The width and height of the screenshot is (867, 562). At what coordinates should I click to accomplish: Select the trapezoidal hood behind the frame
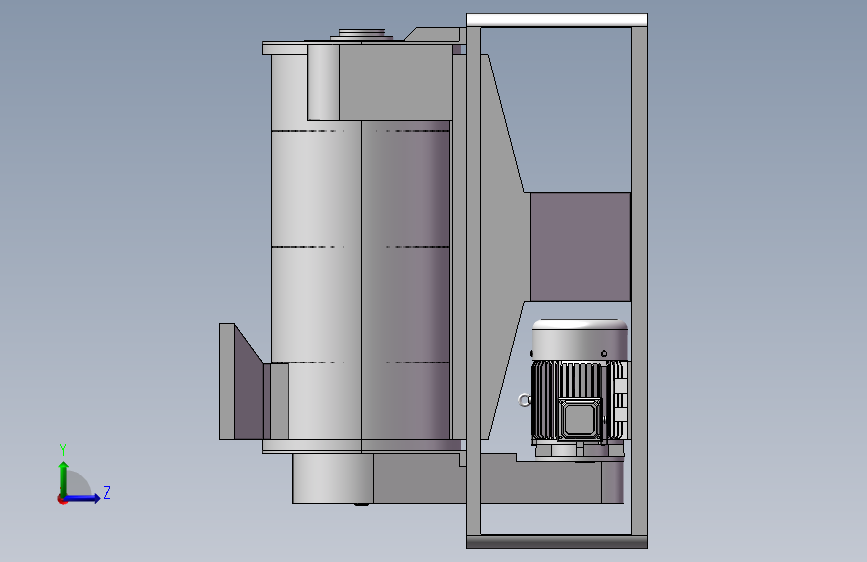503,246
